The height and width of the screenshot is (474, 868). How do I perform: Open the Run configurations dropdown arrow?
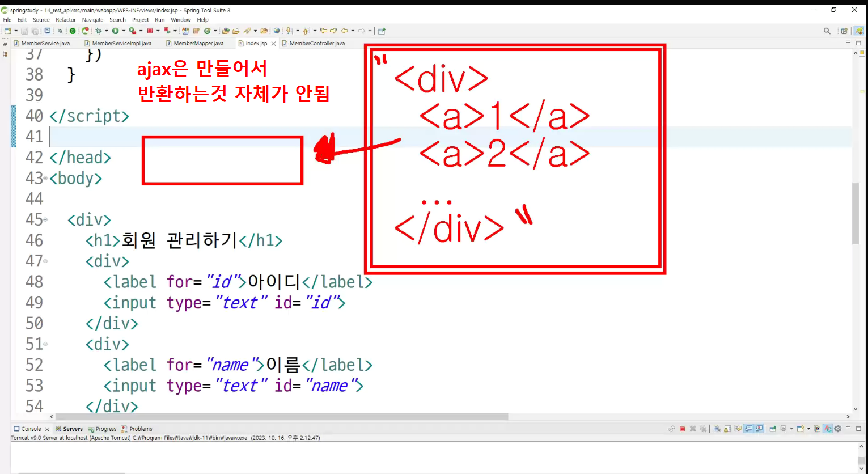(x=123, y=31)
